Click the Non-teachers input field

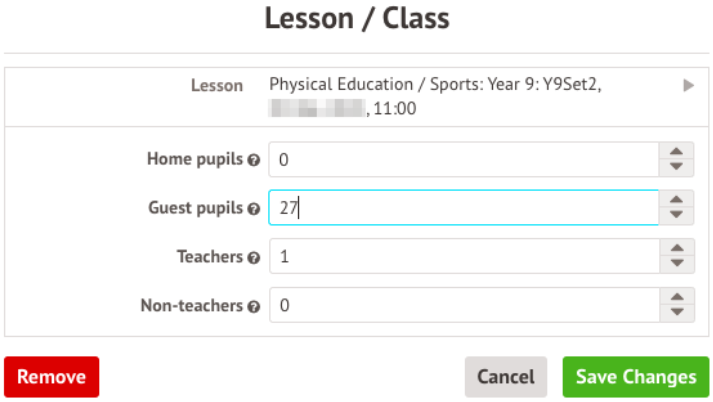(x=463, y=306)
